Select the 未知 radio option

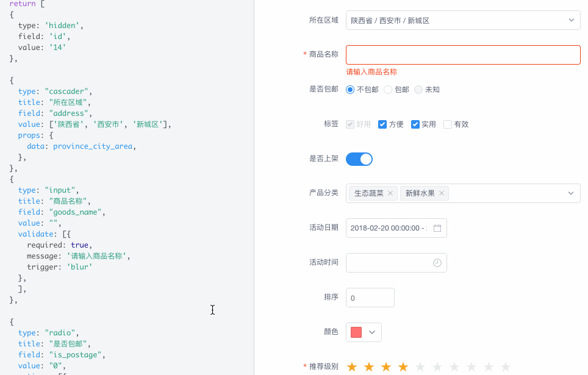(419, 89)
